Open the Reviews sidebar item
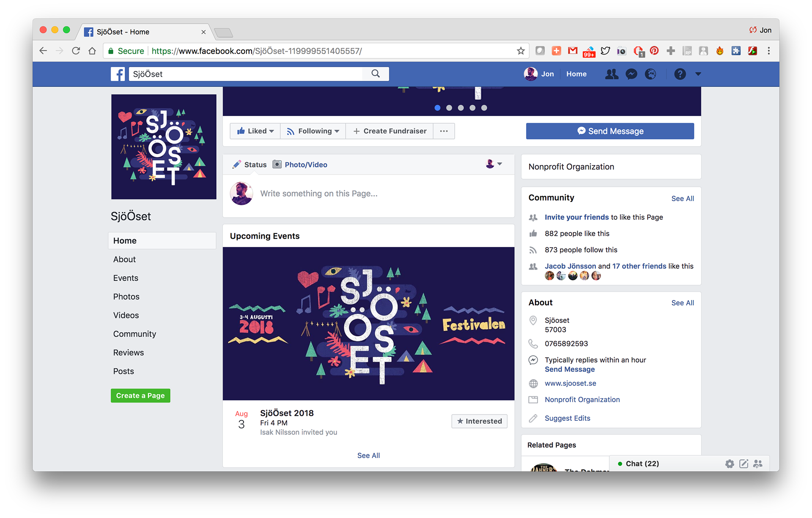Screen dimensions: 812x518 pyautogui.click(x=128, y=352)
